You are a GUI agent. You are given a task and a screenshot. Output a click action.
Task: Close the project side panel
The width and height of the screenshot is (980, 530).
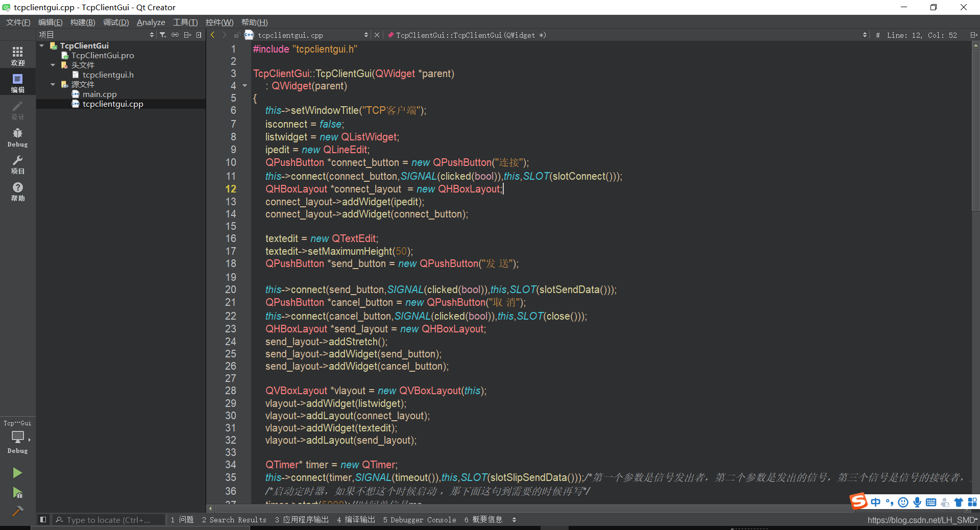click(x=199, y=35)
